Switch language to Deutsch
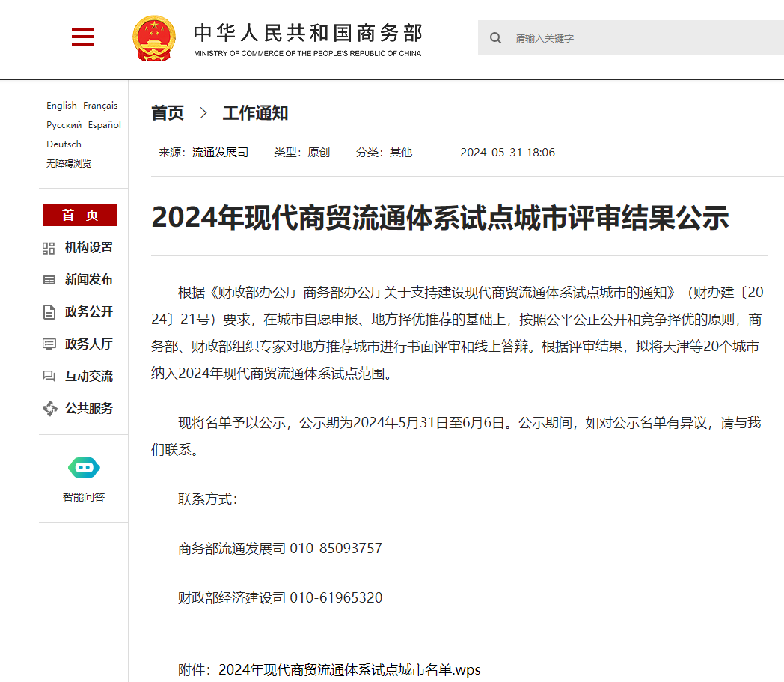 pyautogui.click(x=64, y=144)
